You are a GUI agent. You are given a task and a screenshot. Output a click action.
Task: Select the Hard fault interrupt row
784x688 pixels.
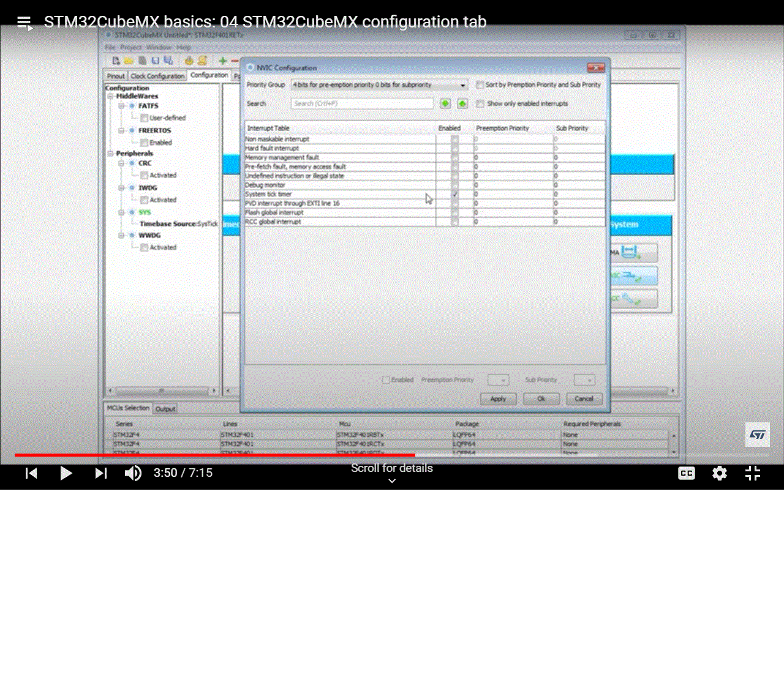(x=425, y=148)
